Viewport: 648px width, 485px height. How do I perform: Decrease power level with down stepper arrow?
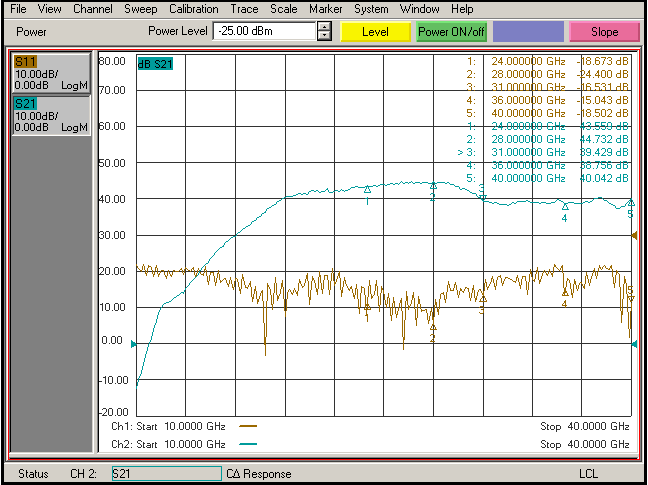pyautogui.click(x=324, y=36)
